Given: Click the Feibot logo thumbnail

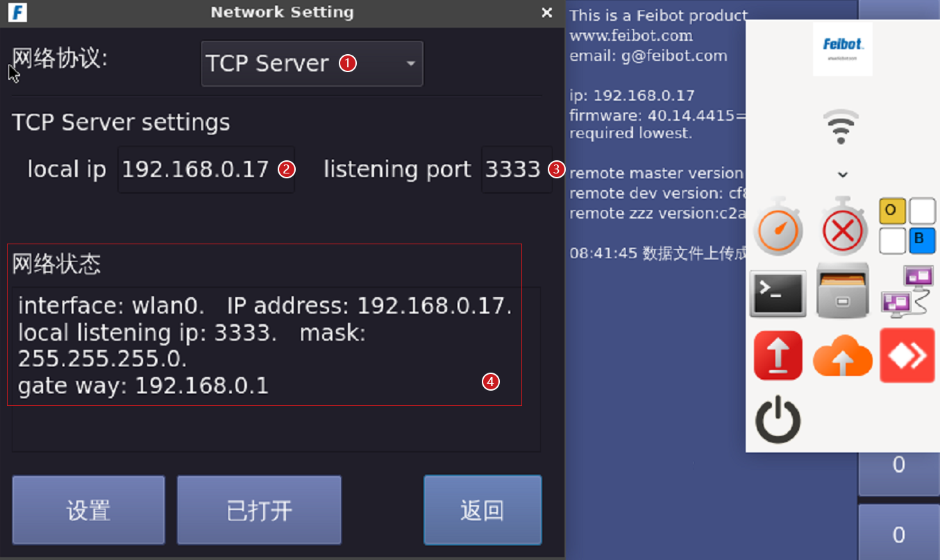Looking at the screenshot, I should point(843,49).
